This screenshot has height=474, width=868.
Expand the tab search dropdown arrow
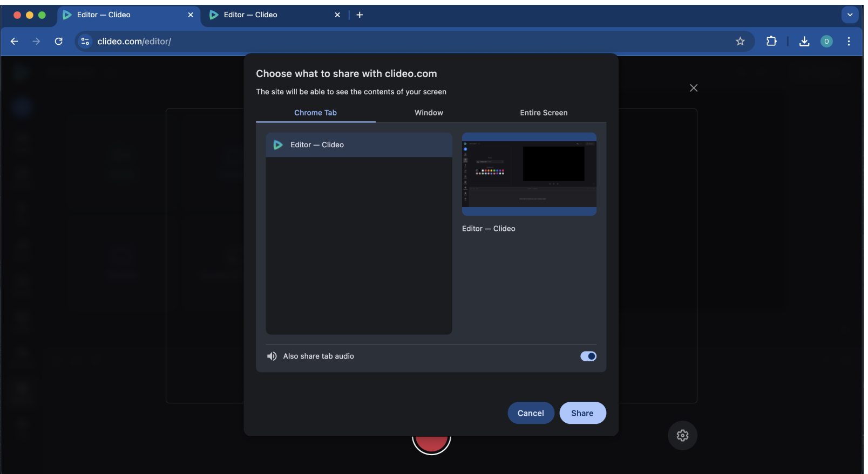(850, 15)
